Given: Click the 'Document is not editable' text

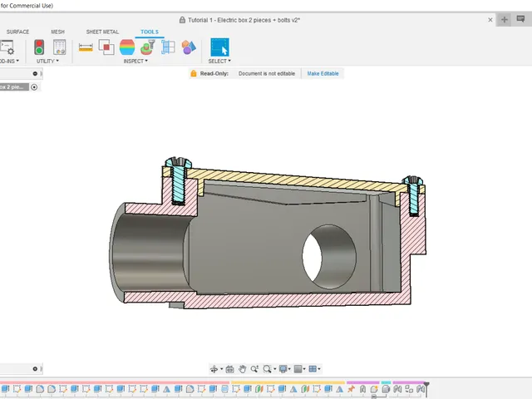Looking at the screenshot, I should click(x=267, y=74).
